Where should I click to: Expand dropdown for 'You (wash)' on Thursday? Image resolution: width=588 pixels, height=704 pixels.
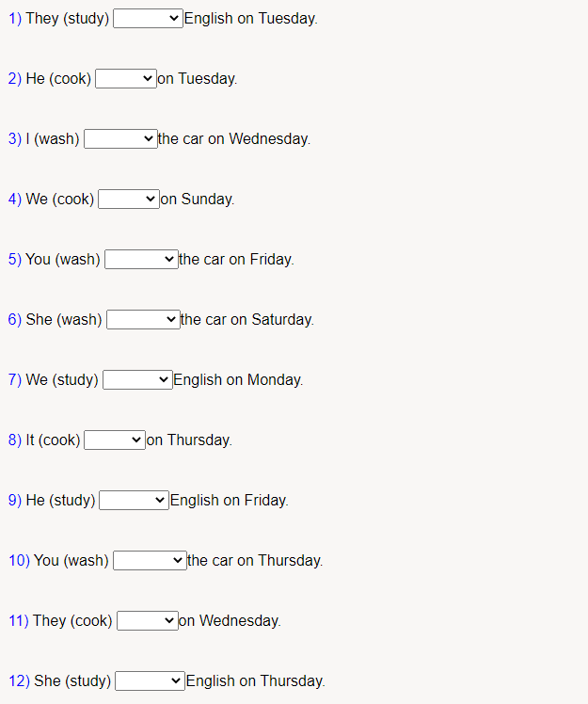[x=149, y=561]
